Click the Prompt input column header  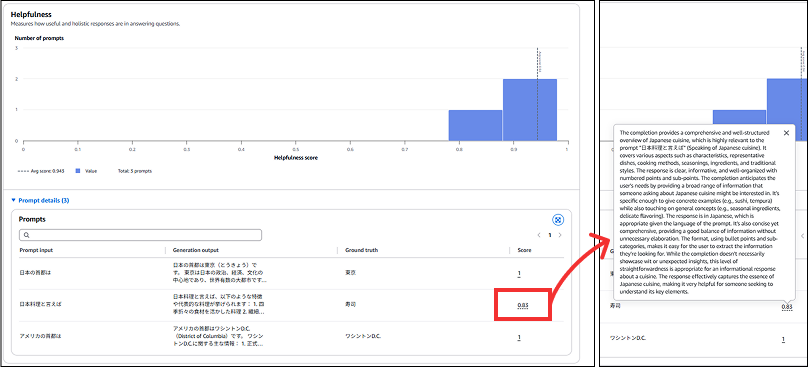(36, 250)
